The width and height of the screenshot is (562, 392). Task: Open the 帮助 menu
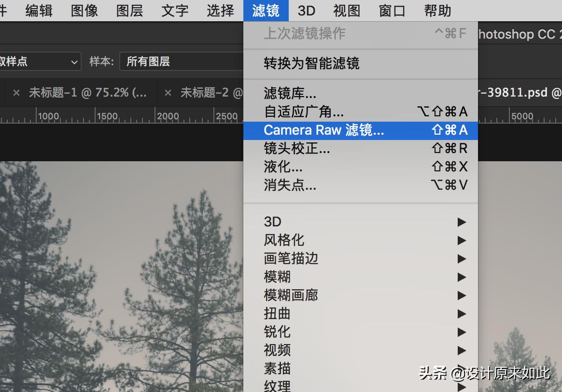(437, 11)
